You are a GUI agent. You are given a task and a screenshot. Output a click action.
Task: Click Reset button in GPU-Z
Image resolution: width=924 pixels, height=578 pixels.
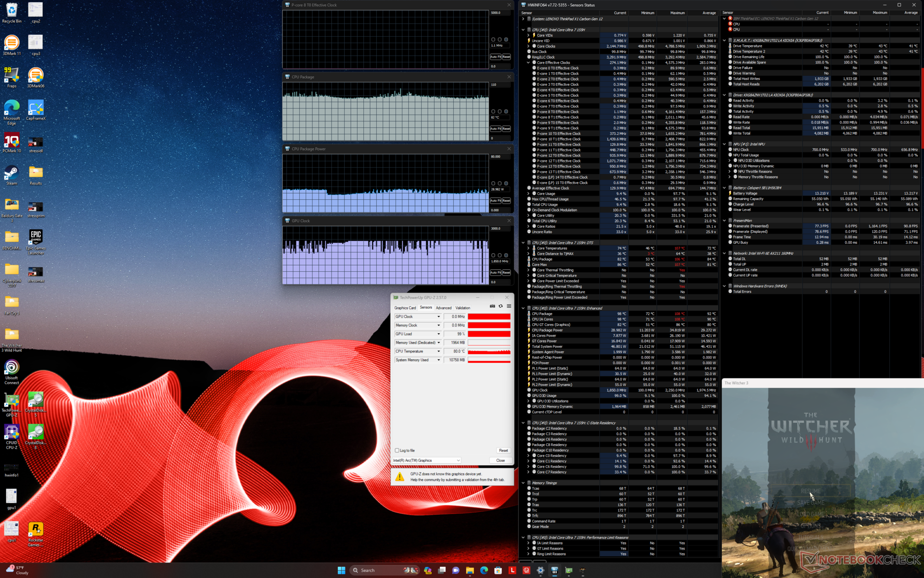click(503, 450)
